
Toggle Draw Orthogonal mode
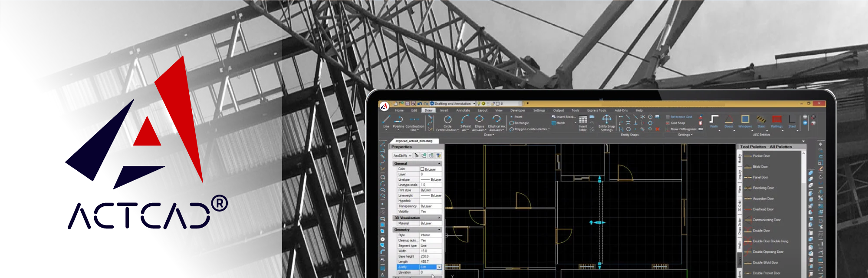click(681, 129)
